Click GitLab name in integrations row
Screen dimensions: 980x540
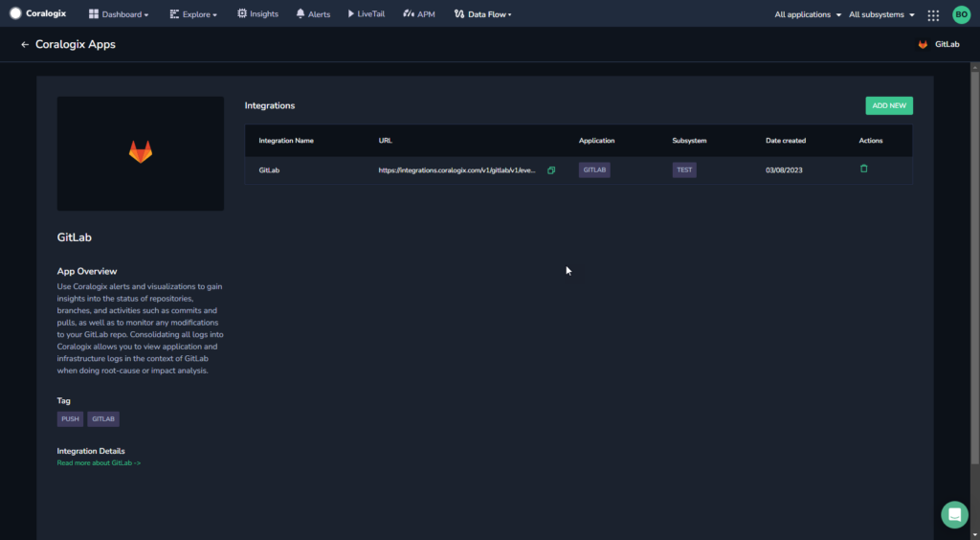click(x=269, y=170)
